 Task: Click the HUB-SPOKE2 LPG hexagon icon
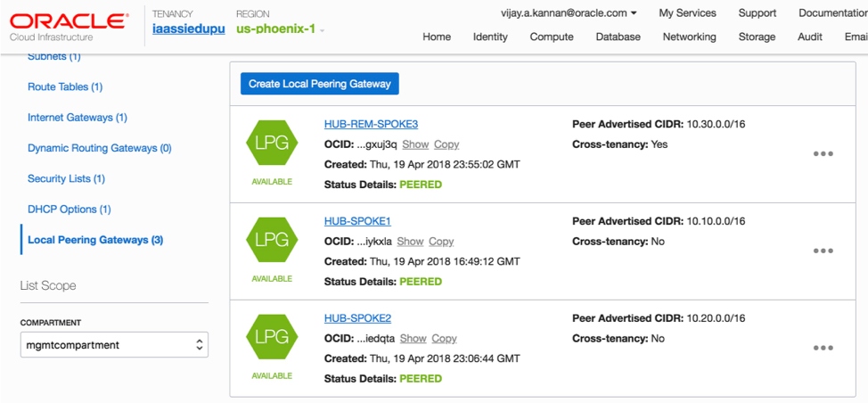pyautogui.click(x=271, y=337)
